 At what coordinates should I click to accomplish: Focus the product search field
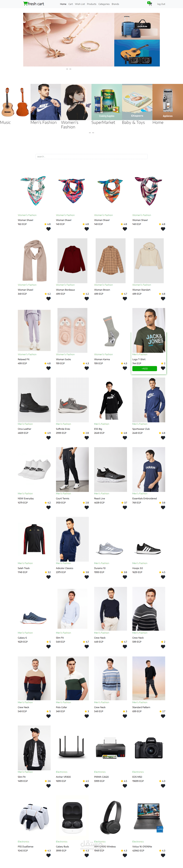coord(91,156)
